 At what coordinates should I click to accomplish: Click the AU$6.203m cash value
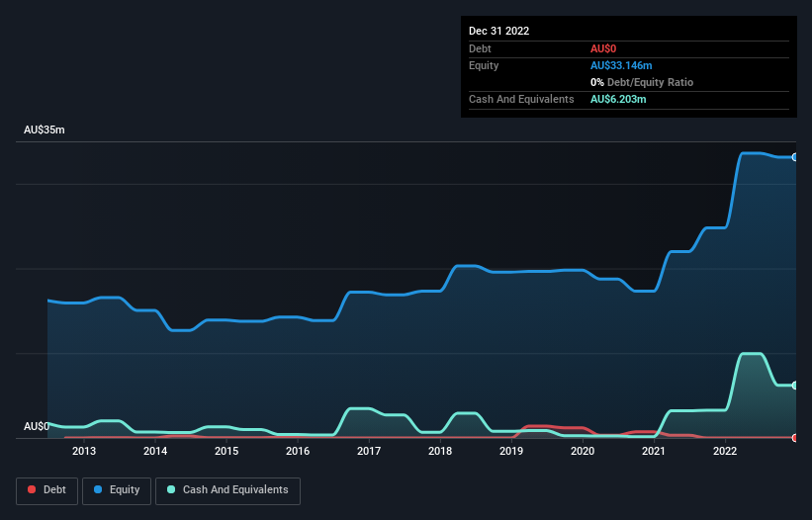coord(618,99)
